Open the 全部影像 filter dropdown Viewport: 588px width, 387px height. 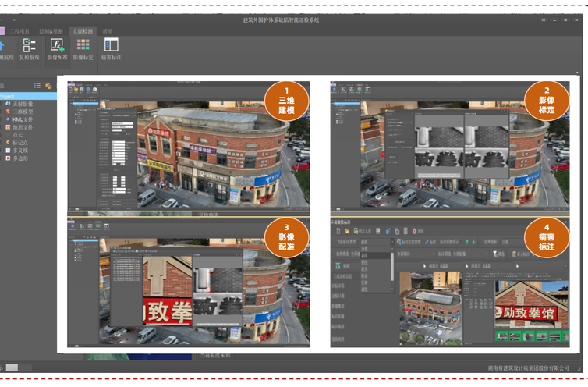tap(470, 254)
